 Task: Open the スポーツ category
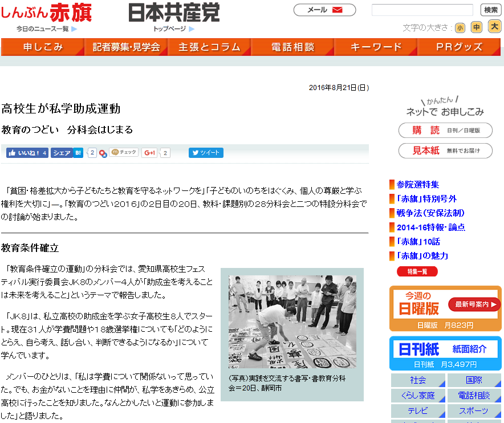click(474, 411)
